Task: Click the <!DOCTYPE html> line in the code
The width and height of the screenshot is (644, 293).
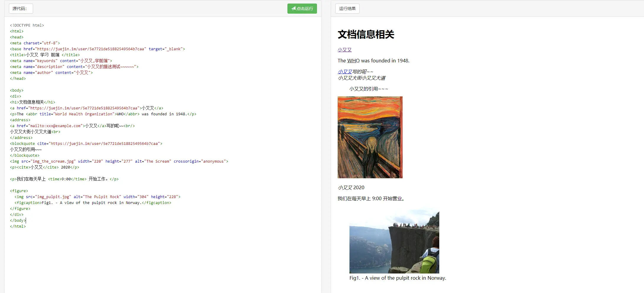Action: click(27, 25)
